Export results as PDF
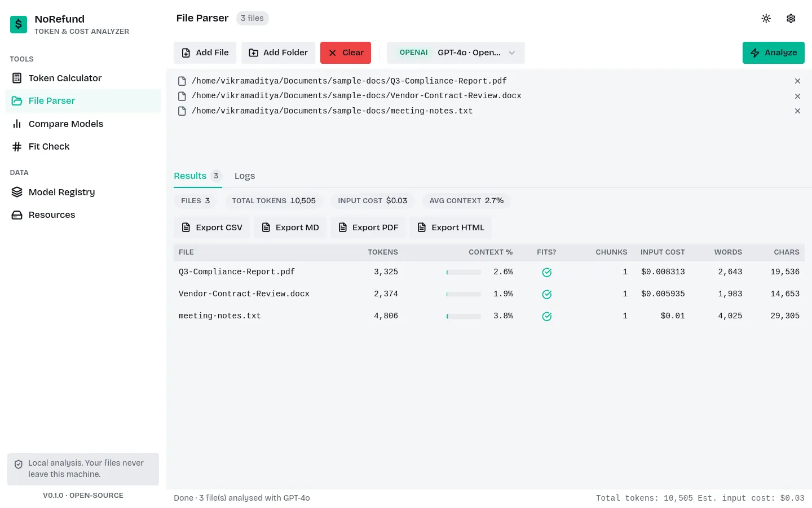Screen dimensions: 812x508 pyautogui.click(x=368, y=227)
